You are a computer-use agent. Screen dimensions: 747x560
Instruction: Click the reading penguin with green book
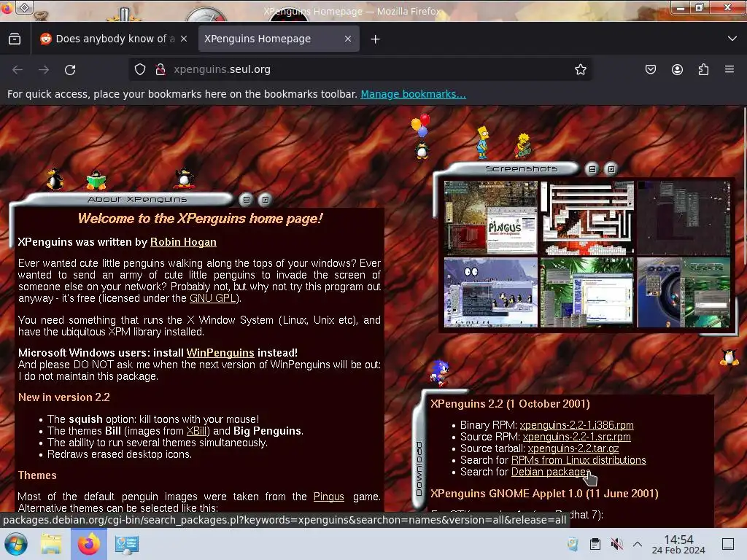click(x=96, y=179)
